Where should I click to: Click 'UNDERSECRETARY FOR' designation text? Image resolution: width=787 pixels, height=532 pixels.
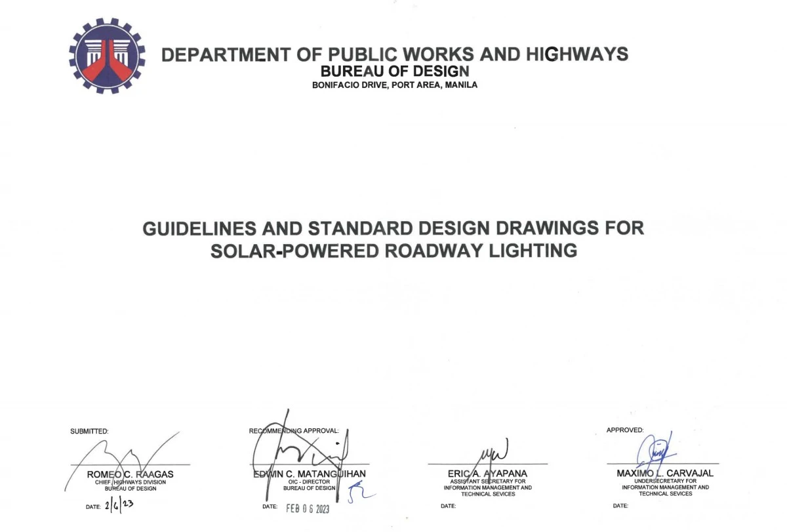point(665,481)
